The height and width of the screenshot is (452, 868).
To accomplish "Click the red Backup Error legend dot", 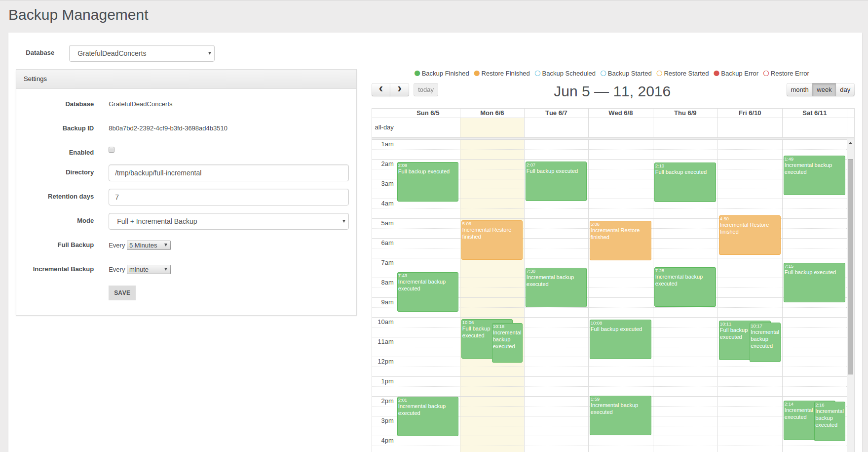I will pyautogui.click(x=717, y=74).
